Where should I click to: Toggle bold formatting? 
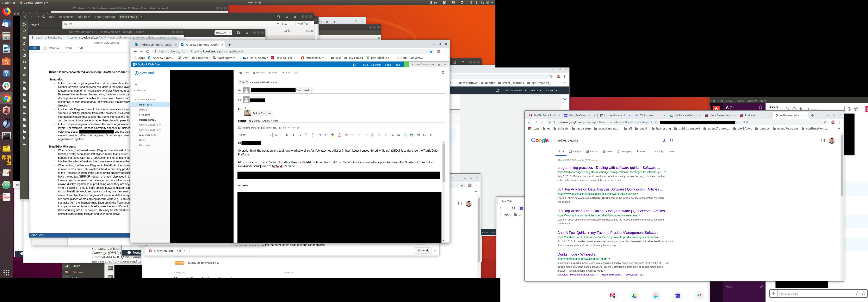pyautogui.click(x=287, y=135)
